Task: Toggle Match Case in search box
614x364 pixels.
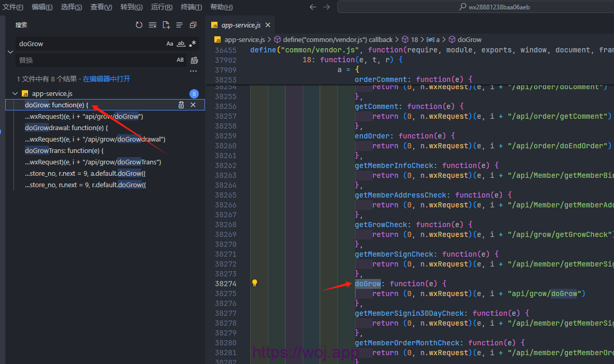Action: coord(170,44)
